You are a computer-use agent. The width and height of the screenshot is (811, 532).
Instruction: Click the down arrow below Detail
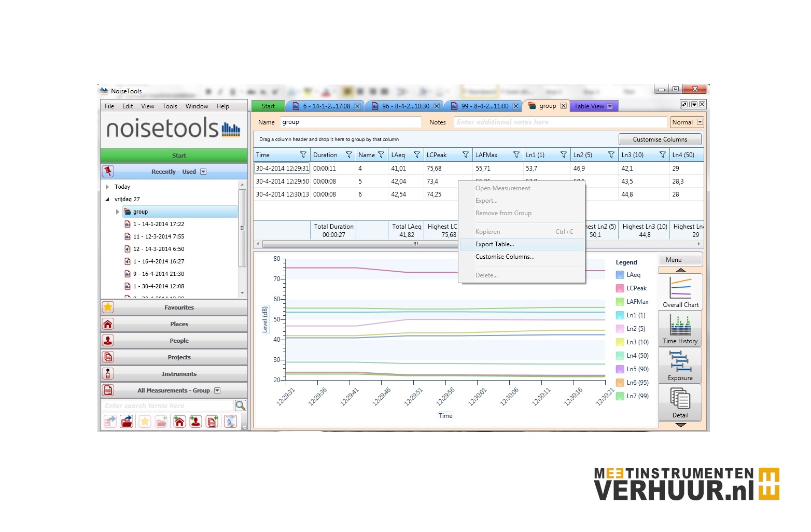tap(680, 425)
